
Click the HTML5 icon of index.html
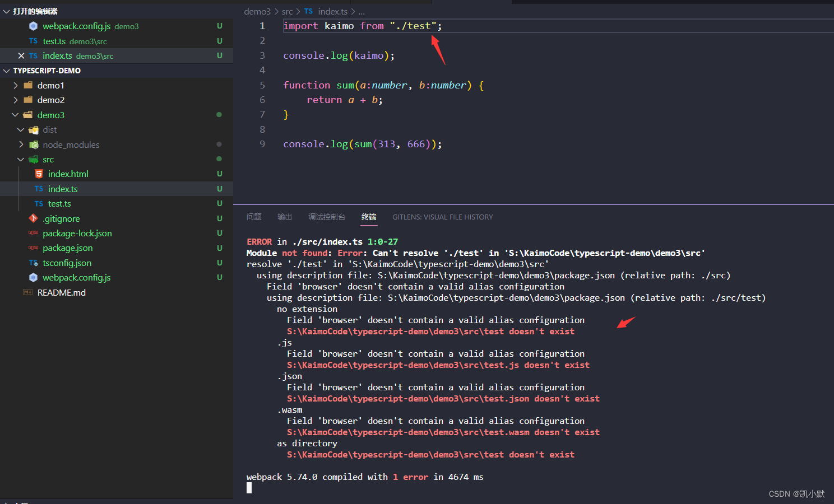39,174
